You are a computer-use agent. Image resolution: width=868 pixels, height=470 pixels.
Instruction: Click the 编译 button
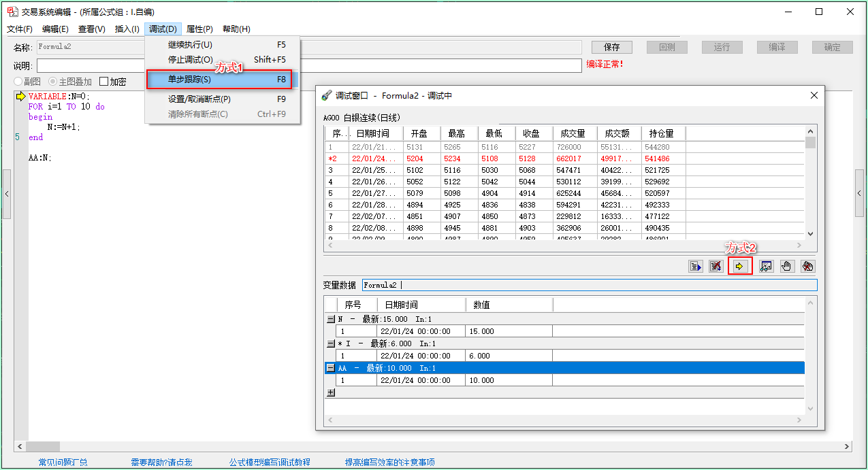pos(777,47)
